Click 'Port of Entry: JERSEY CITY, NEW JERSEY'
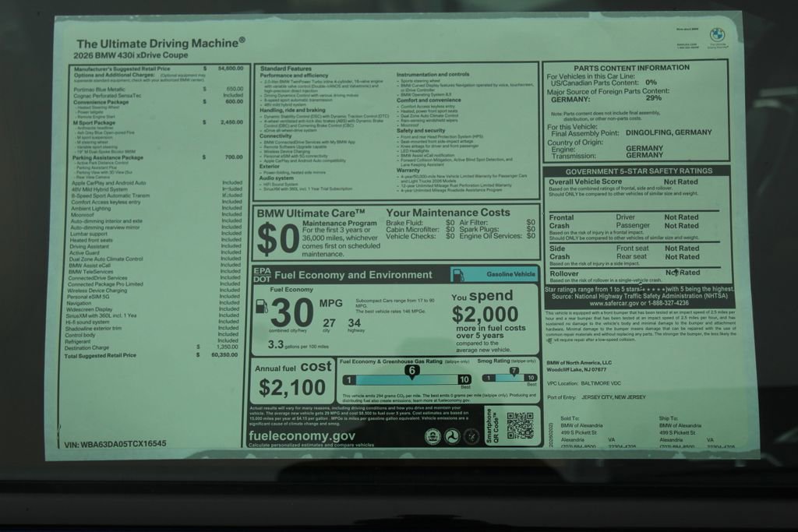Viewport: 798px width, 532px height. click(x=596, y=397)
